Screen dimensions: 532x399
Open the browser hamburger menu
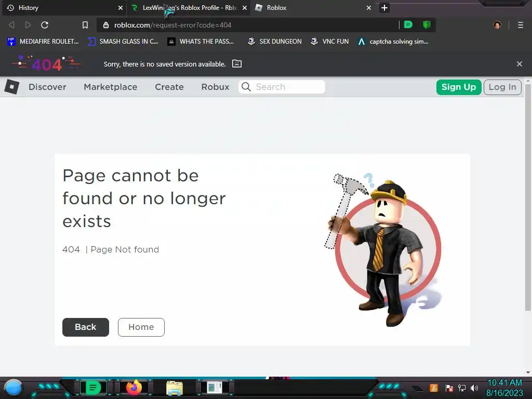coord(521,25)
